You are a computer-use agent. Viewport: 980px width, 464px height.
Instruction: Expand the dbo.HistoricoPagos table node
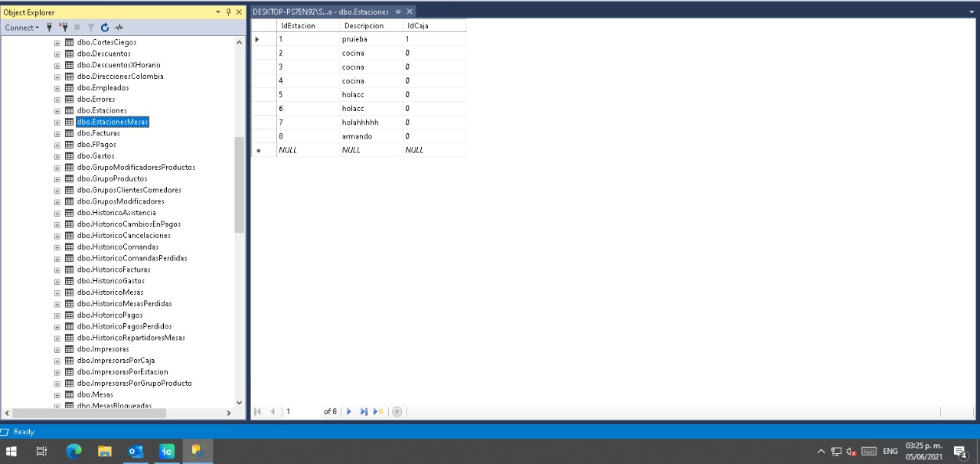[57, 315]
